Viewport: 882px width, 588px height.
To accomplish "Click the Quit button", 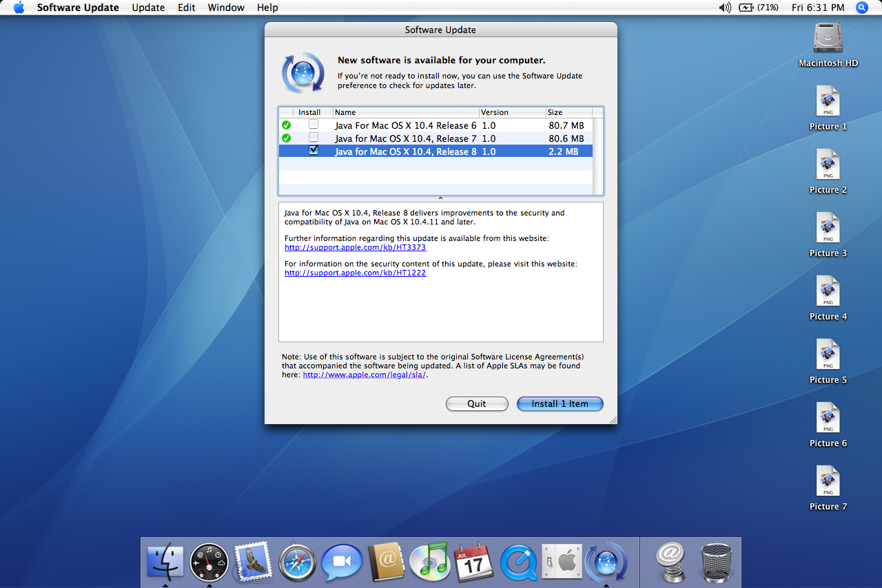I will [x=477, y=403].
